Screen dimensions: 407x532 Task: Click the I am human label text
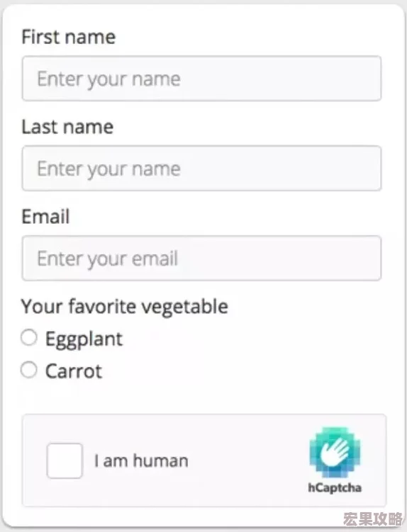point(141,460)
